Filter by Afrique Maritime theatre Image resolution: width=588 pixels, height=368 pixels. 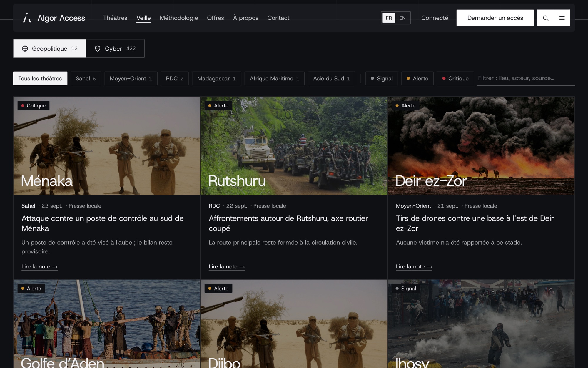[x=274, y=78]
